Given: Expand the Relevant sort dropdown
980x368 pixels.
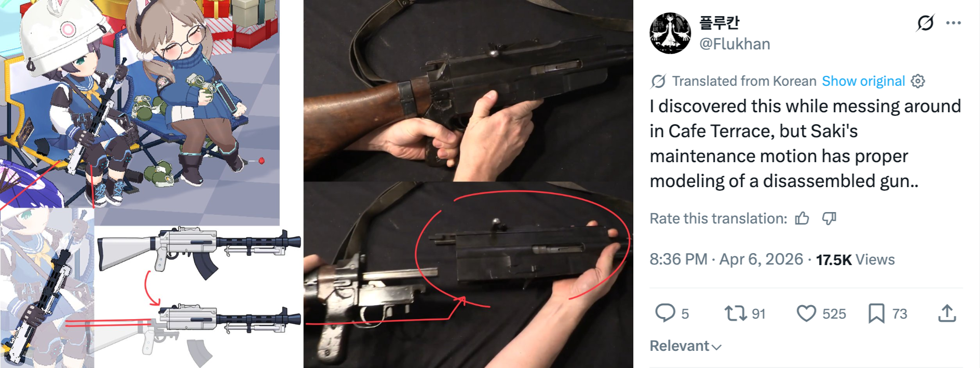Looking at the screenshot, I should click(x=685, y=346).
